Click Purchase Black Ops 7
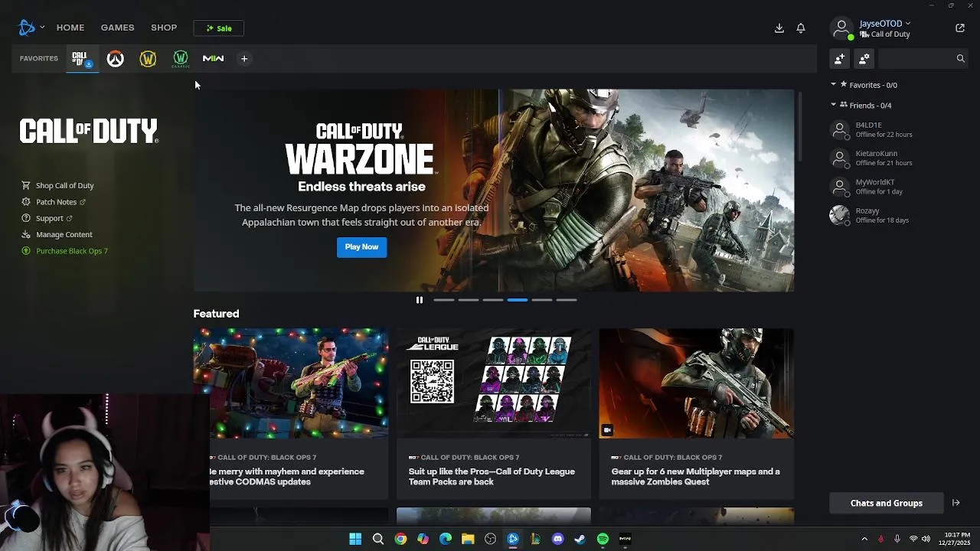 (x=64, y=251)
